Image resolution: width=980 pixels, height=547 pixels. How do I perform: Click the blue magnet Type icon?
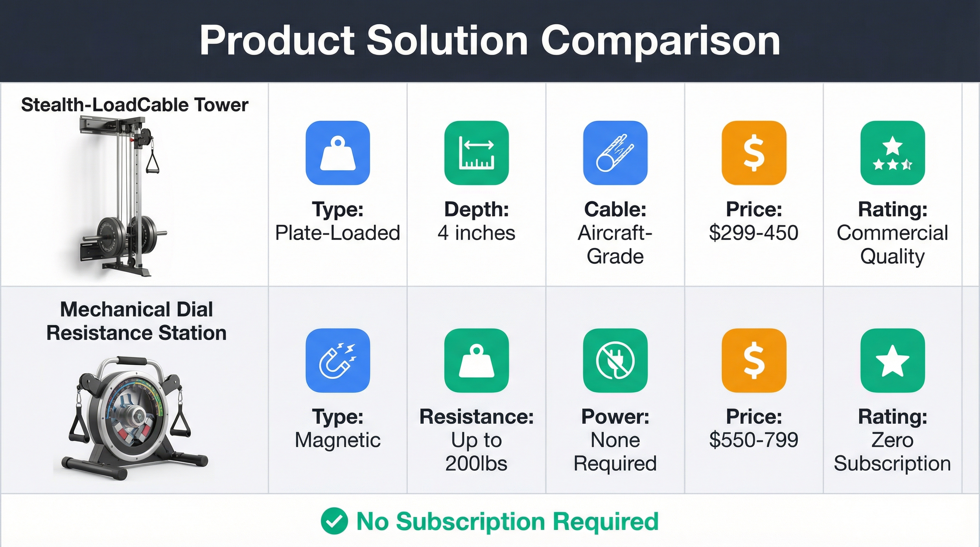(338, 360)
